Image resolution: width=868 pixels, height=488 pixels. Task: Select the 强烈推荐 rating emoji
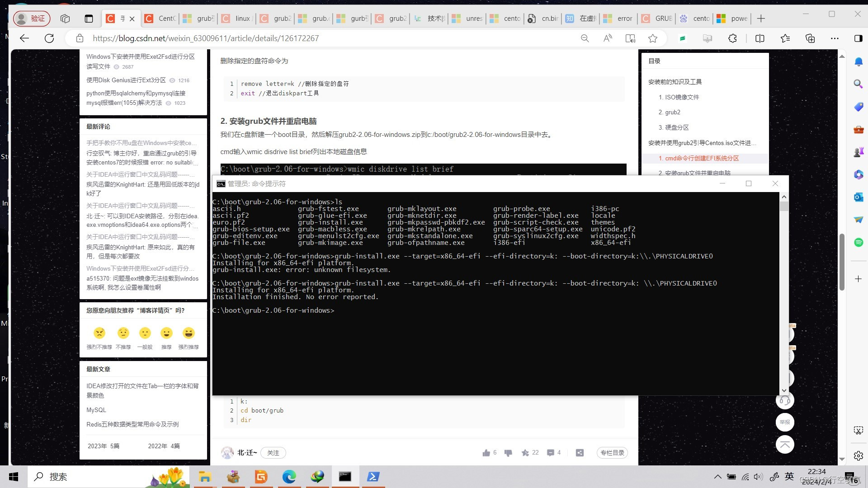tap(189, 333)
